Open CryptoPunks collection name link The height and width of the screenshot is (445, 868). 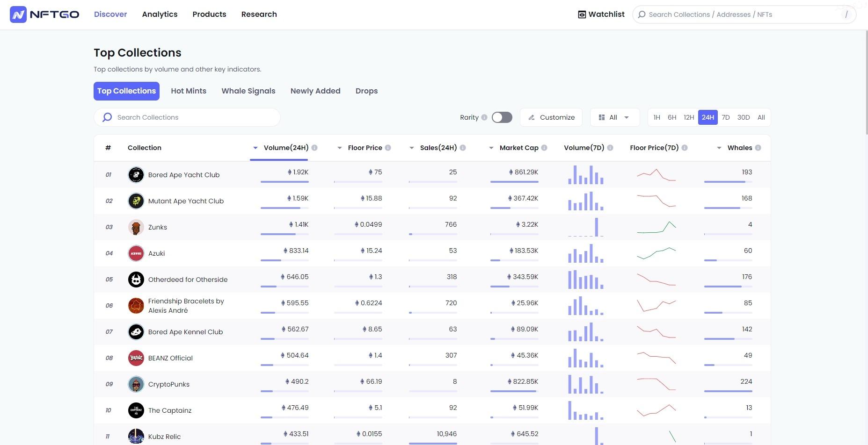click(x=169, y=384)
